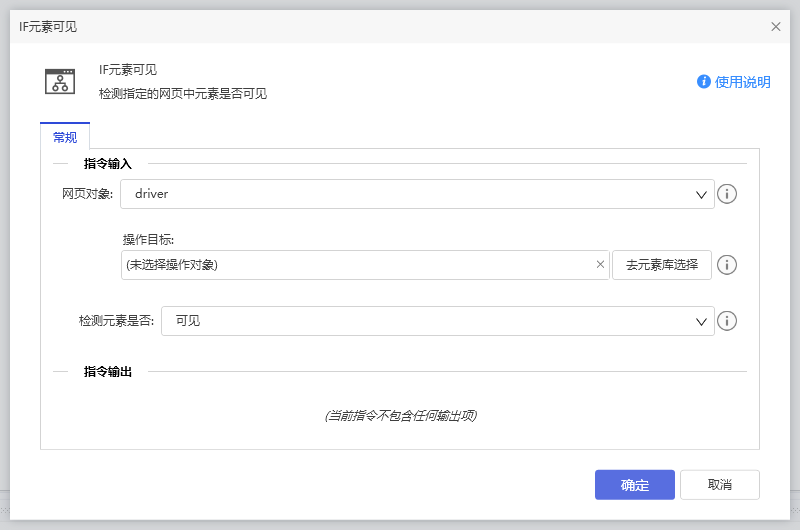Expand the 网页对象 dropdown arrow
Image resolution: width=800 pixels, height=530 pixels.
[x=702, y=194]
